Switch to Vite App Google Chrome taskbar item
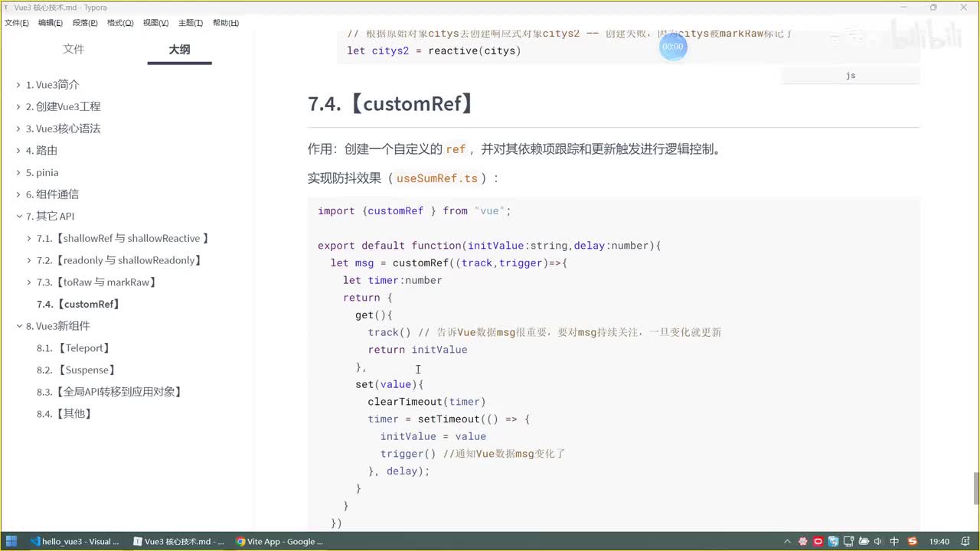The height and width of the screenshot is (551, 980). (x=280, y=541)
